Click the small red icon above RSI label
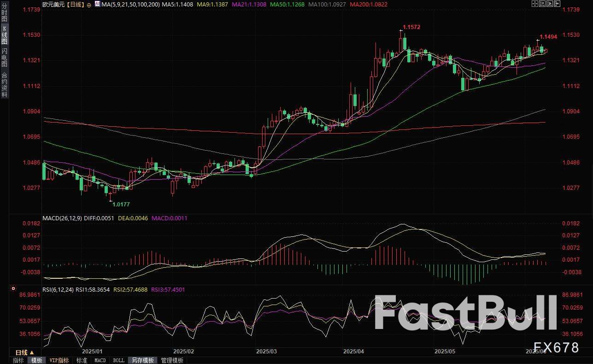 (x=13, y=289)
